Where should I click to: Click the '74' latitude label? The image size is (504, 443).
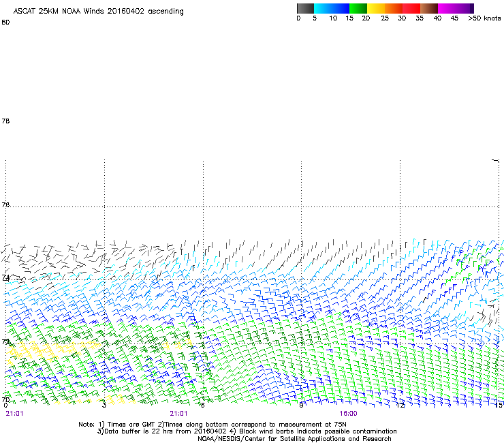(5, 277)
